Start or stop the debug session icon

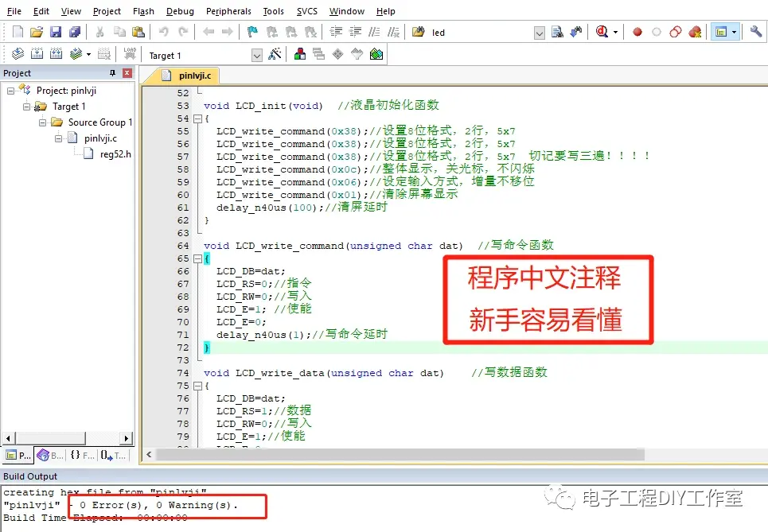coord(602,33)
